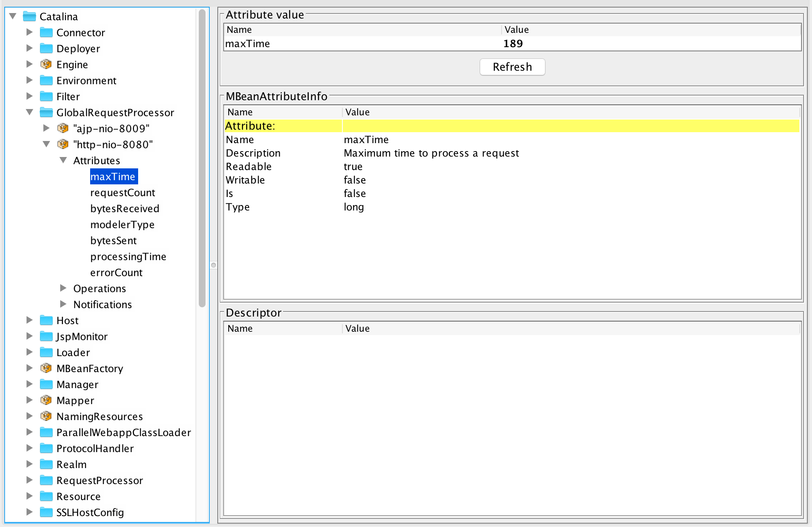Click the NamingResources bean icon
812x527 pixels.
[x=46, y=416]
